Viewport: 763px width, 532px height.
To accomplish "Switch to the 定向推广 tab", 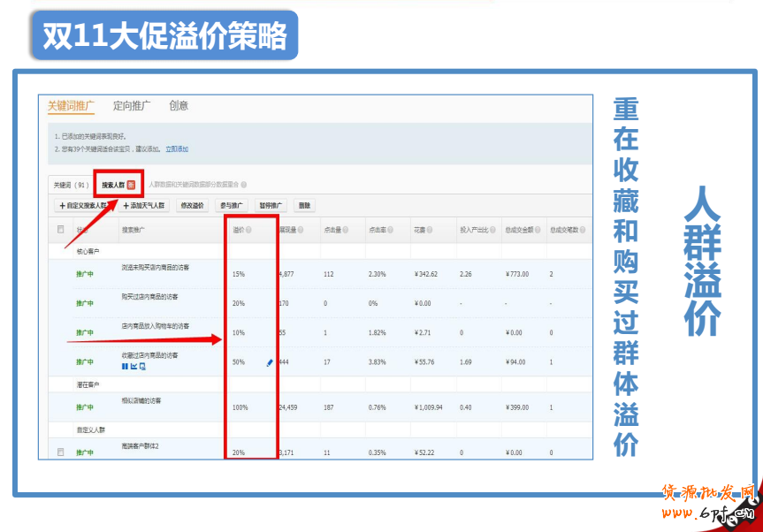I will pos(132,106).
